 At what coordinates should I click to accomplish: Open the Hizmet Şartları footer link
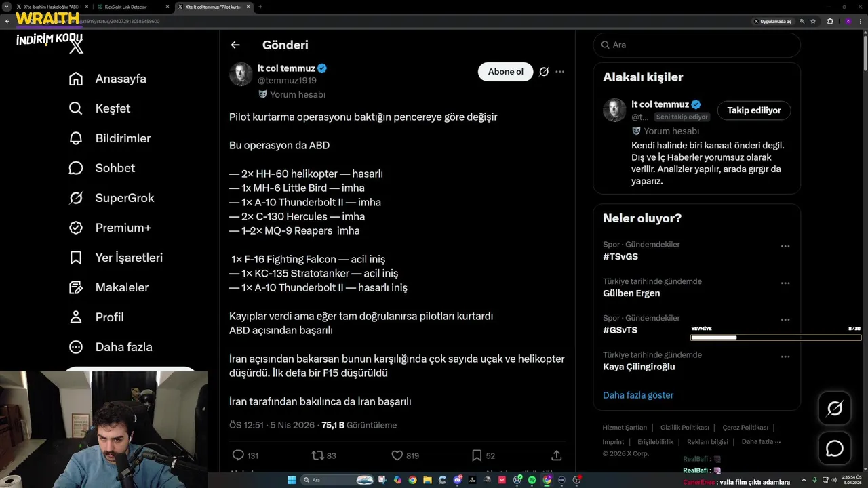625,428
